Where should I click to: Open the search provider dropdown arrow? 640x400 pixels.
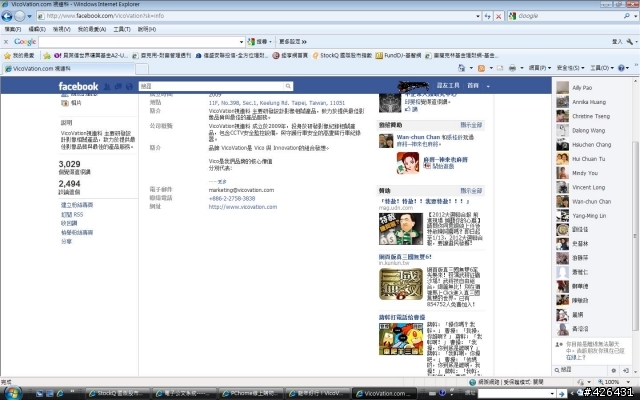(636, 16)
